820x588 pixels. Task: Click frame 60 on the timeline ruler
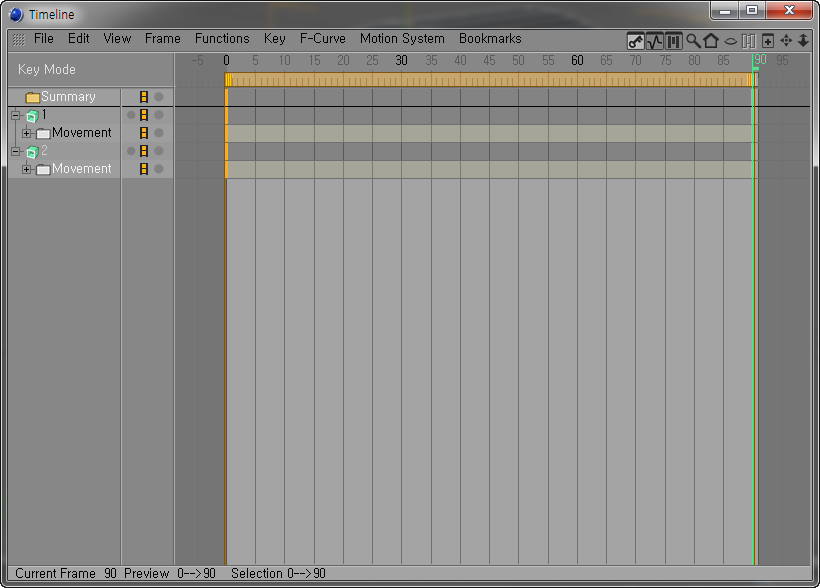click(x=577, y=61)
